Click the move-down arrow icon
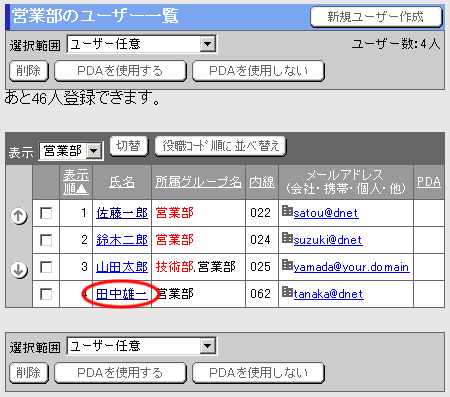The height and width of the screenshot is (397, 450). [19, 269]
